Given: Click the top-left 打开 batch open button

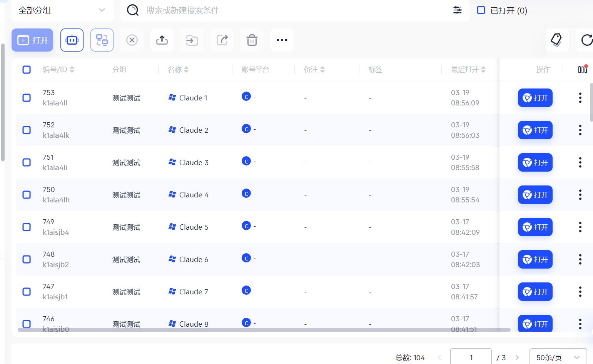Looking at the screenshot, I should point(32,40).
